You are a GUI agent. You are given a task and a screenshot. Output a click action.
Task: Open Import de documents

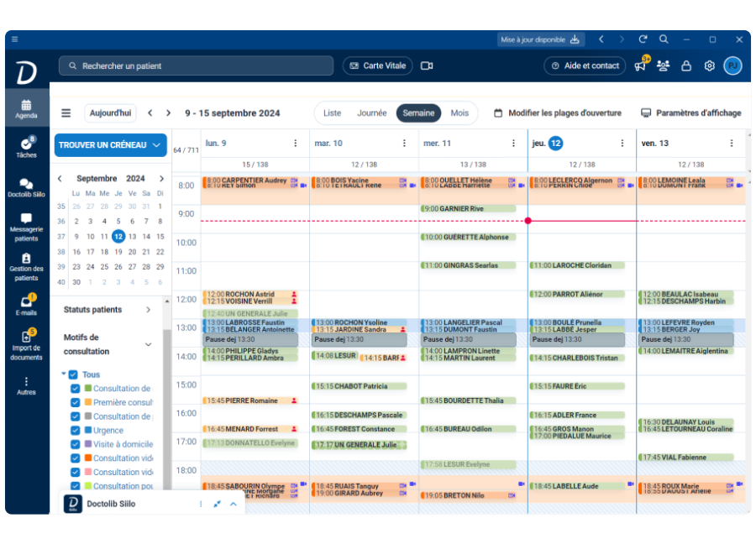click(26, 344)
